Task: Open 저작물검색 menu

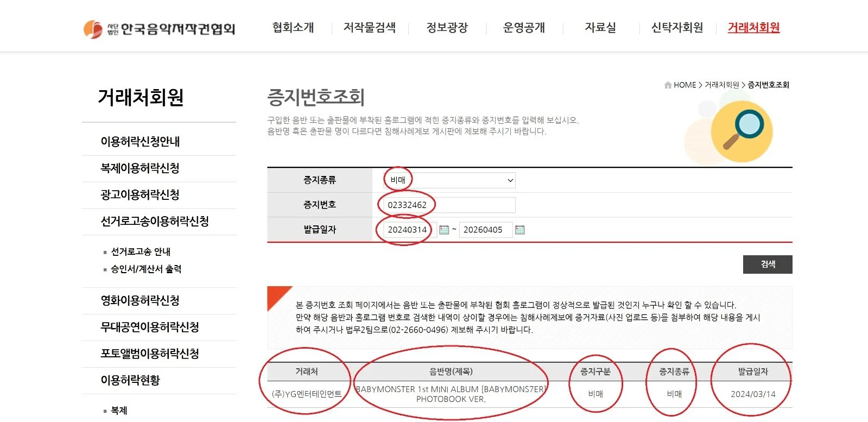Action: (370, 28)
